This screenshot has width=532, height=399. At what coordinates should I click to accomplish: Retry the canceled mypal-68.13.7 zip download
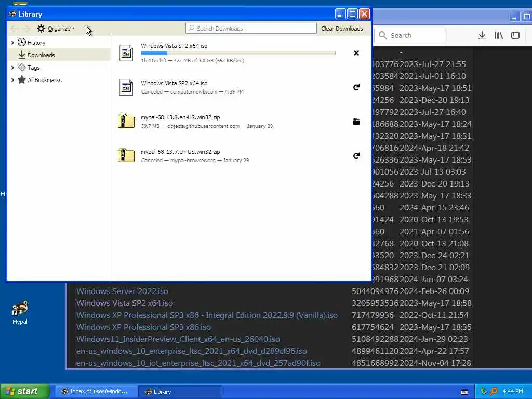tap(356, 156)
